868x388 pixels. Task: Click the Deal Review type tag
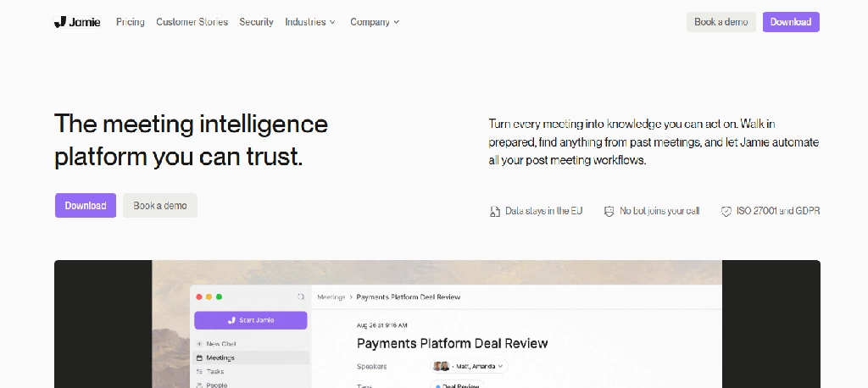pos(457,385)
